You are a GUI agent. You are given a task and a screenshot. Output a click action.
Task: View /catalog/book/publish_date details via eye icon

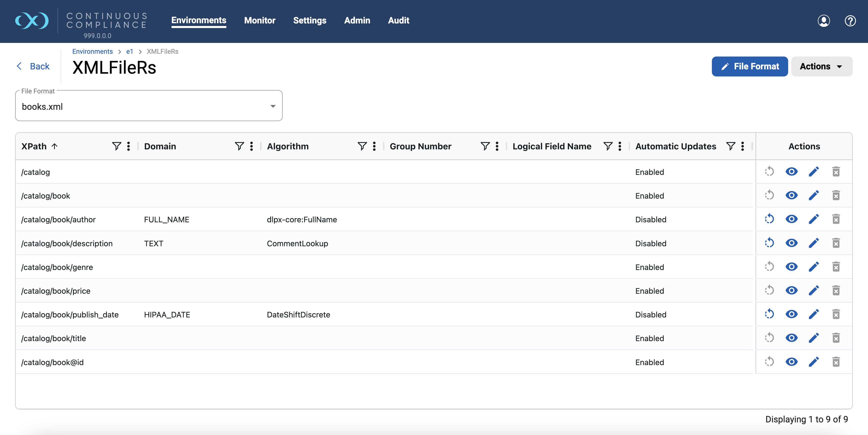point(791,314)
